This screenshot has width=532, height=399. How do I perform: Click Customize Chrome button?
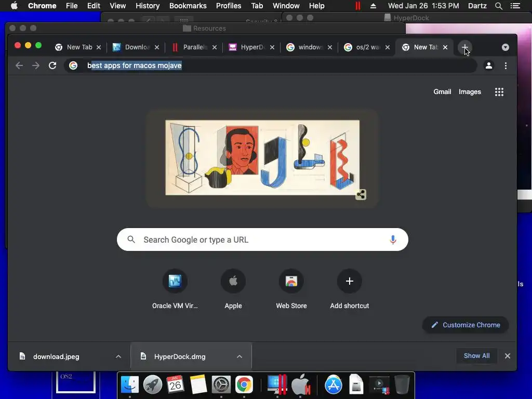click(465, 325)
